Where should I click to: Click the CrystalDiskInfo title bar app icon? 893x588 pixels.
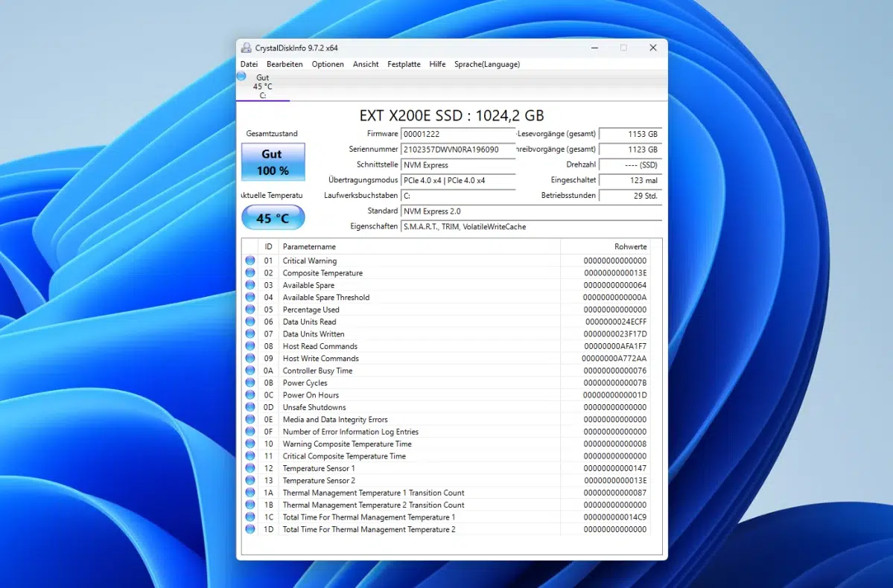[x=246, y=48]
